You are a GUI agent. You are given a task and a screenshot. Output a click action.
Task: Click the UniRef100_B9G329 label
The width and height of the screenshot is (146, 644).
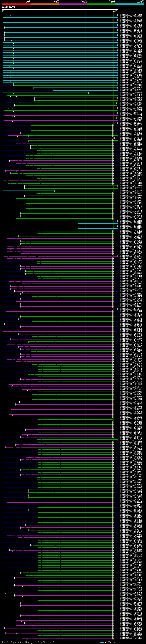click(131, 123)
